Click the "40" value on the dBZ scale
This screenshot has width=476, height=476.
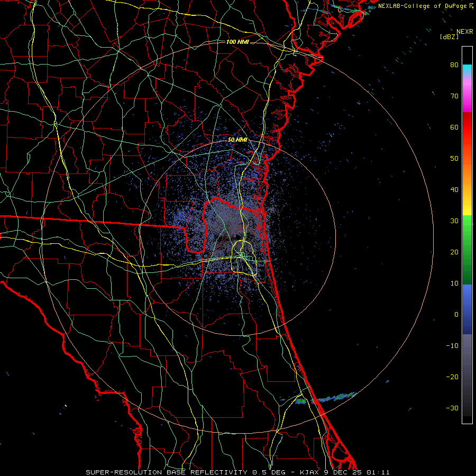(x=454, y=190)
